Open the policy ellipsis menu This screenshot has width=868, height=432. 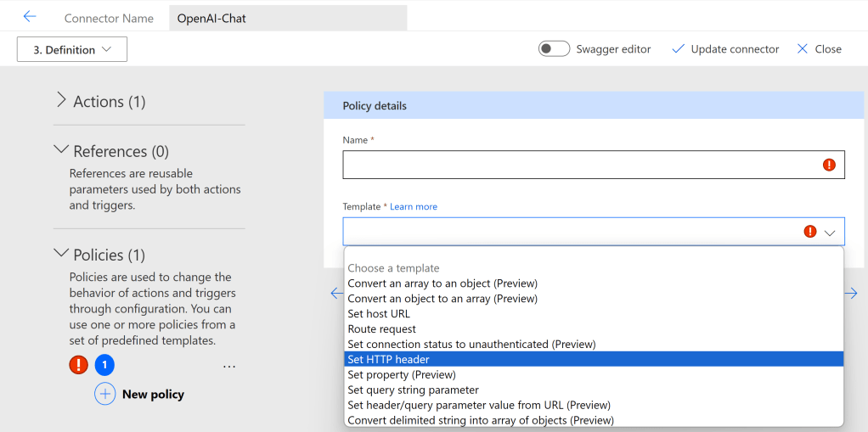(x=228, y=366)
